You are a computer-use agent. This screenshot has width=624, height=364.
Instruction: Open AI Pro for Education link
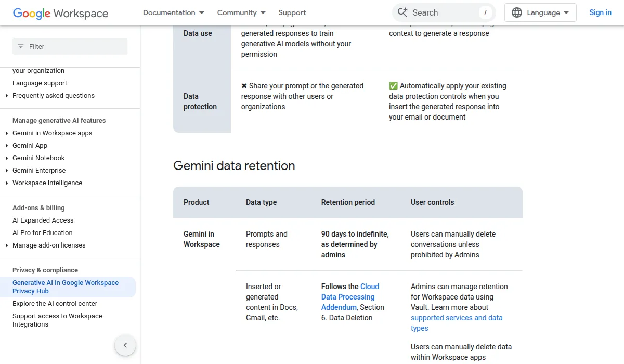click(x=43, y=233)
